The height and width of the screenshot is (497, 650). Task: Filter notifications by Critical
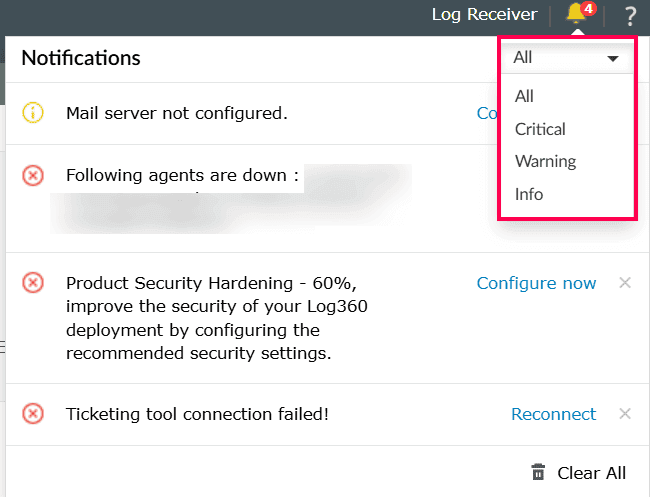(x=540, y=129)
